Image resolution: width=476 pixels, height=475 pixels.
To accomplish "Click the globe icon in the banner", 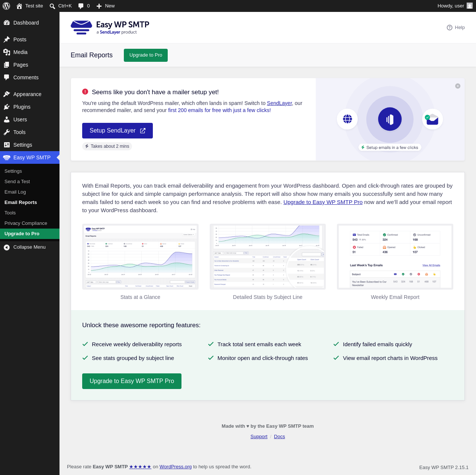I will tap(347, 119).
